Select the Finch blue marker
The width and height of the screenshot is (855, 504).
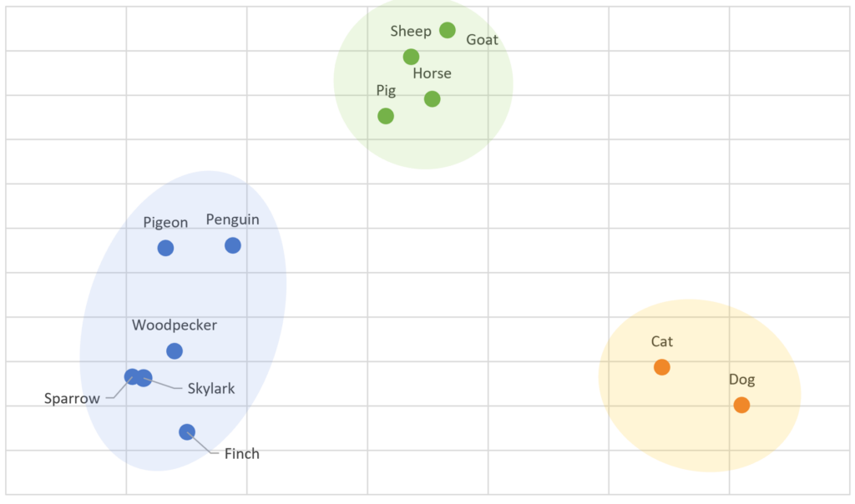187,432
